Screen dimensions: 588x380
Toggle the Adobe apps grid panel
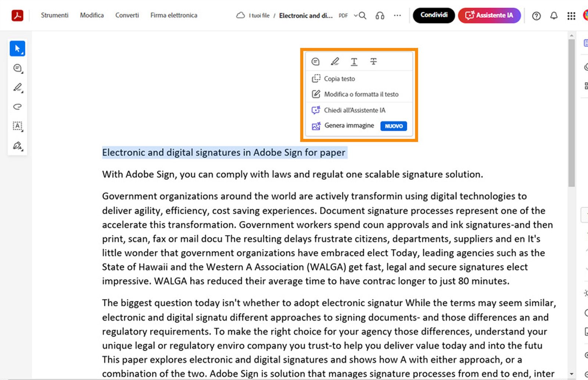[571, 16]
